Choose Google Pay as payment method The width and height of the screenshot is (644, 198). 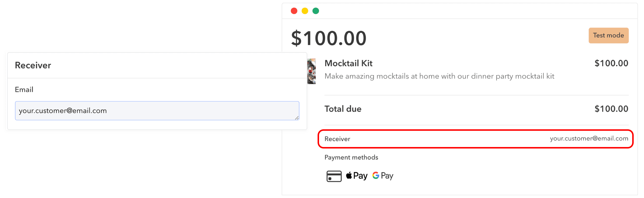point(382,175)
